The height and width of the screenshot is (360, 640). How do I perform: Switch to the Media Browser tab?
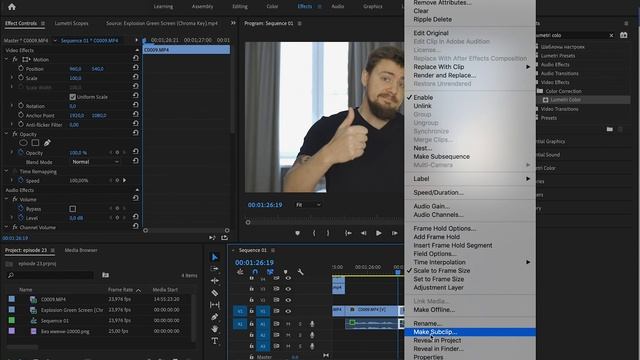pyautogui.click(x=81, y=250)
